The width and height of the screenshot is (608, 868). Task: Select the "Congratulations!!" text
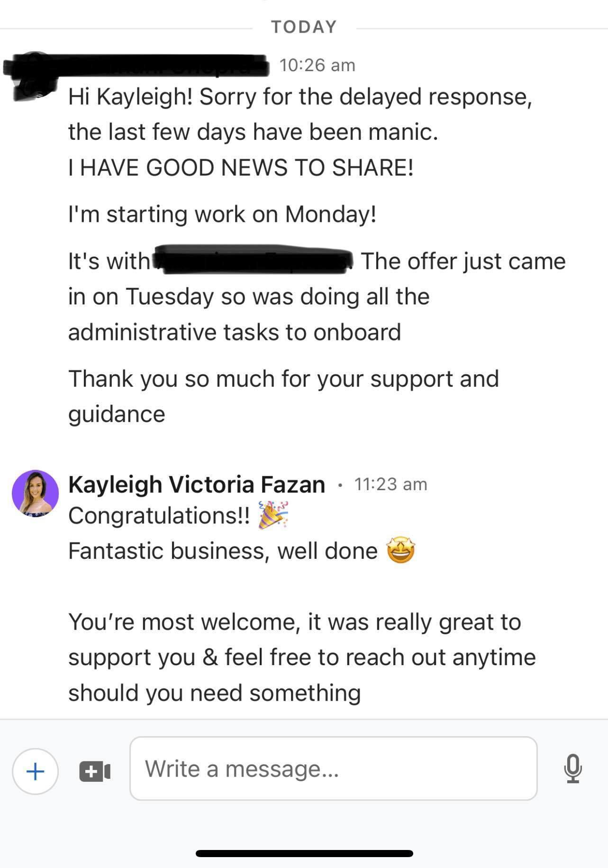(x=159, y=515)
